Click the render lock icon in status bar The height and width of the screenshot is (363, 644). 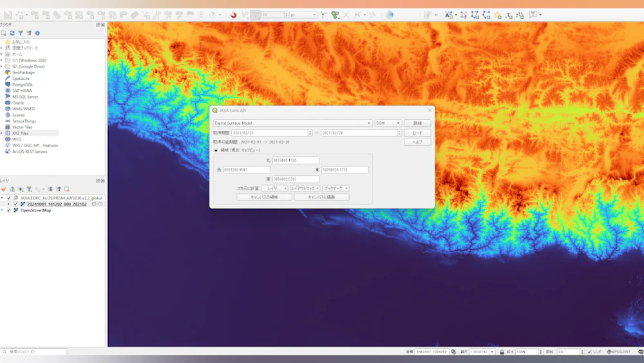(x=502, y=352)
